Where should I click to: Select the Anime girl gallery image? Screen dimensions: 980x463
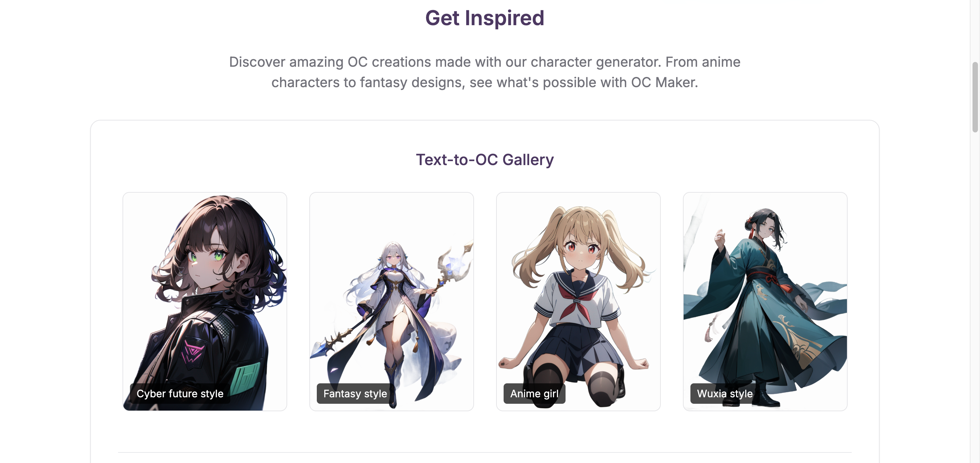578,301
